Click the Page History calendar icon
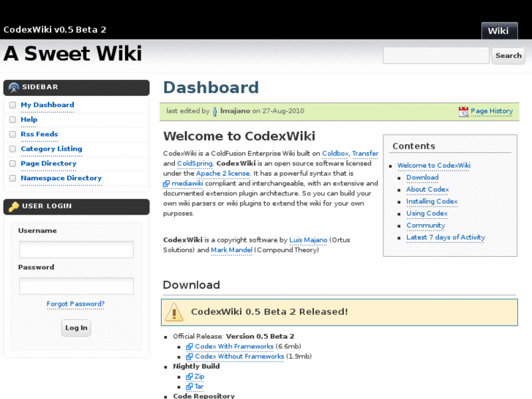 click(x=463, y=111)
